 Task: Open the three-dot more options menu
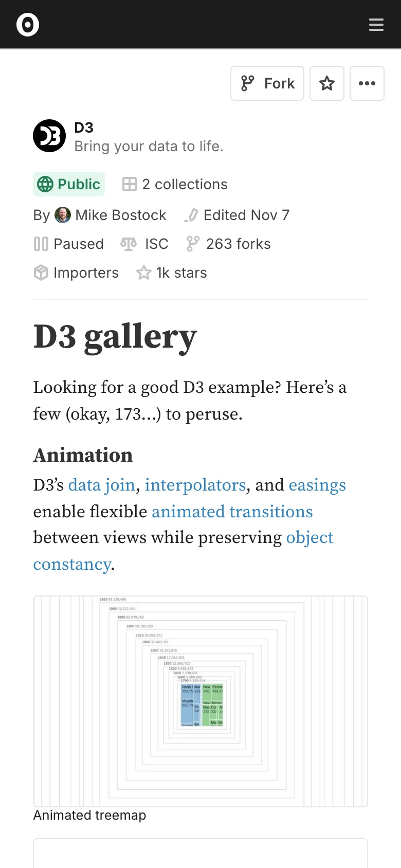tap(367, 83)
